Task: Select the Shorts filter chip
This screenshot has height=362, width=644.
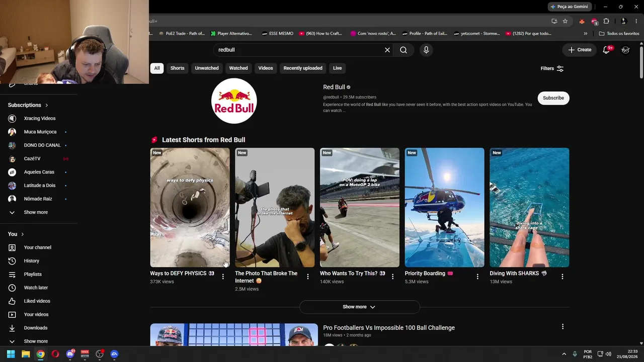Action: coord(177,68)
